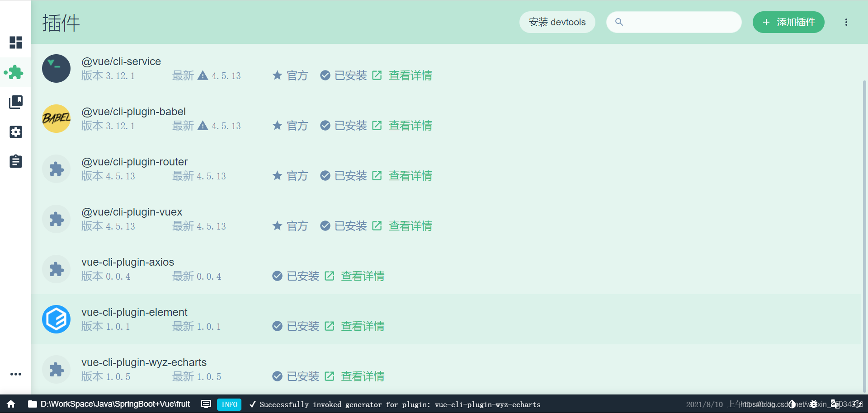Click the vue-cli-plugin-axios puzzle icon
This screenshot has height=413, width=868.
coord(56,269)
